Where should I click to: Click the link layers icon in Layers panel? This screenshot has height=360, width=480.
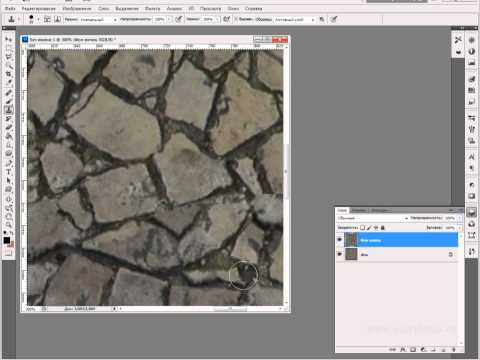tap(393, 349)
